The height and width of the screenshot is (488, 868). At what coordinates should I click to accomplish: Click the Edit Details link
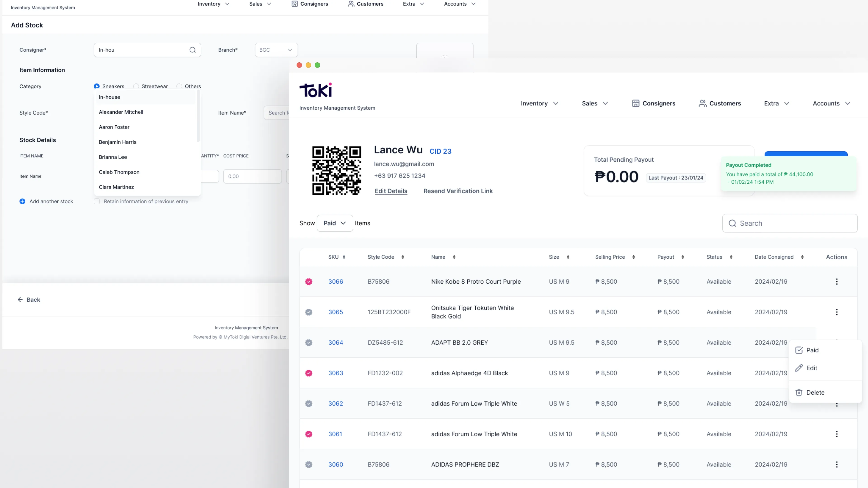(x=391, y=191)
